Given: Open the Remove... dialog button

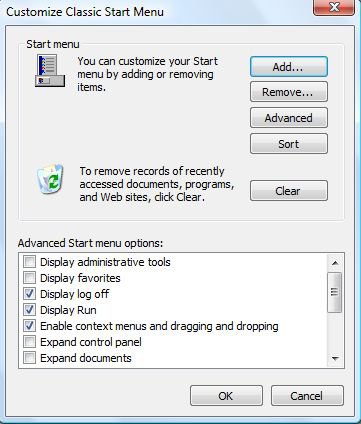Looking at the screenshot, I should 289,92.
